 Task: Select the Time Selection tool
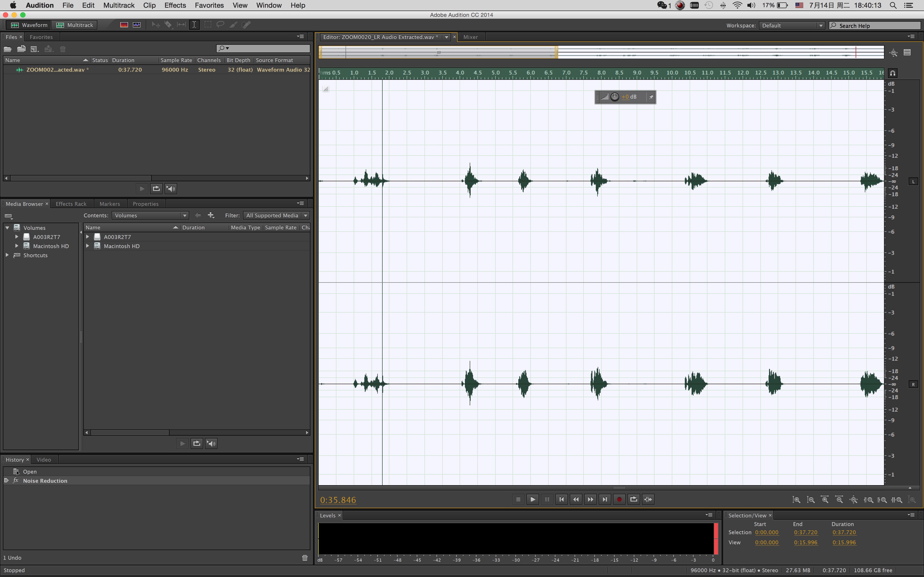tap(194, 25)
